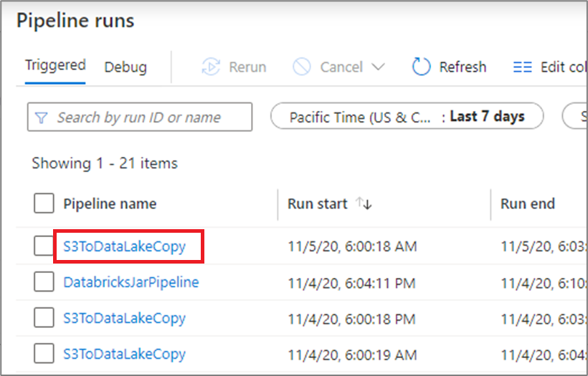
Task: Switch to the Triggered tab
Action: (x=55, y=65)
